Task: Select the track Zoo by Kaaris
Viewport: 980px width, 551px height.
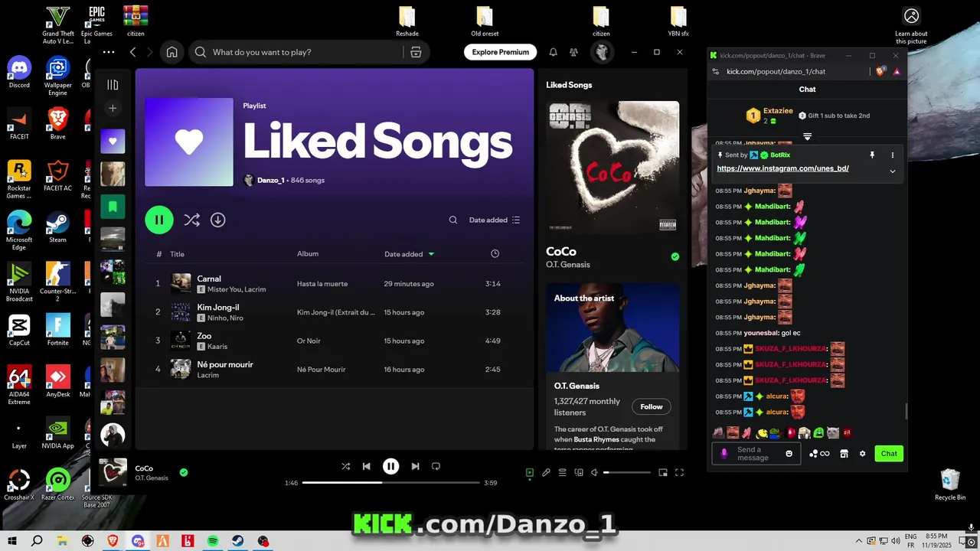Action: (335, 341)
